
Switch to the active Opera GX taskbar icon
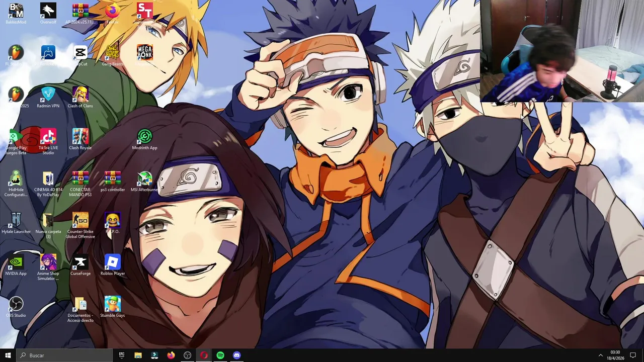[204, 355]
